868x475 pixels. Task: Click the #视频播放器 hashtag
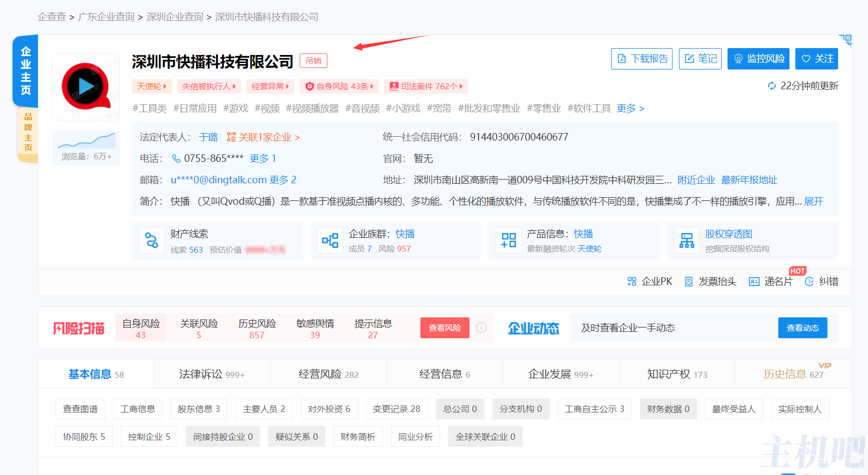tap(312, 108)
